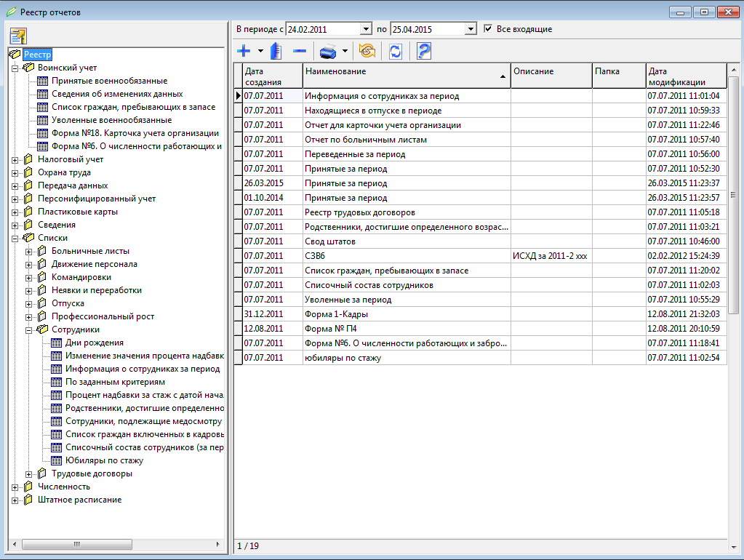The height and width of the screenshot is (560, 744).
Task: Click the start date field 24.02.2011
Action: tap(323, 29)
